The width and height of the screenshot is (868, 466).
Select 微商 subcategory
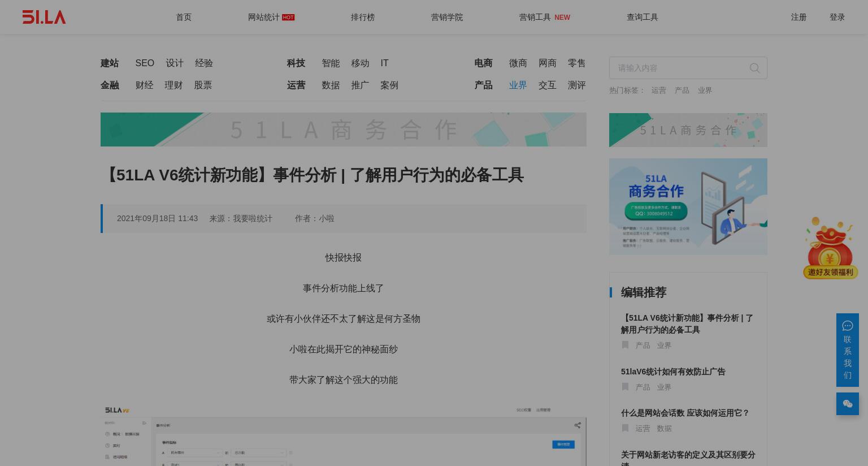click(518, 63)
